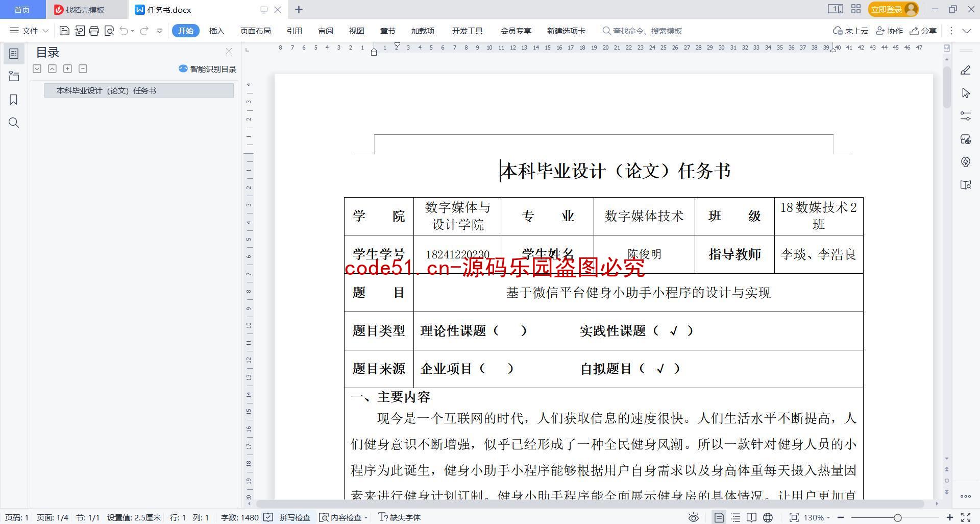Click the zoom slider handle
The height and width of the screenshot is (524, 980).
897,517
